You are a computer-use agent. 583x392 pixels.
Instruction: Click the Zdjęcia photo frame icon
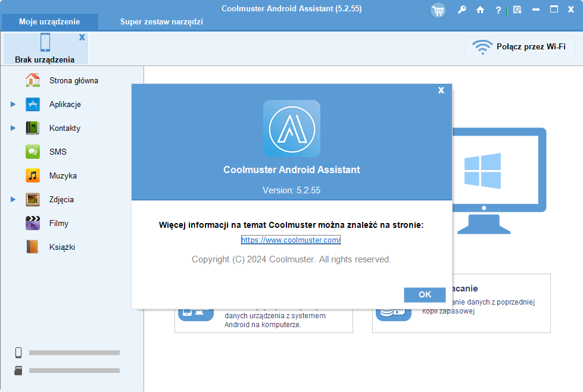point(33,199)
